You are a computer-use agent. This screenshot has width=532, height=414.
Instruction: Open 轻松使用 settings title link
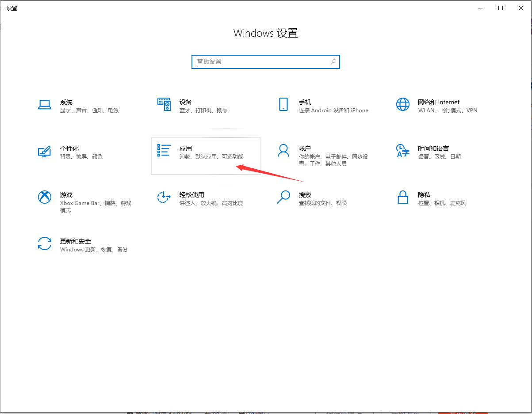(x=192, y=195)
